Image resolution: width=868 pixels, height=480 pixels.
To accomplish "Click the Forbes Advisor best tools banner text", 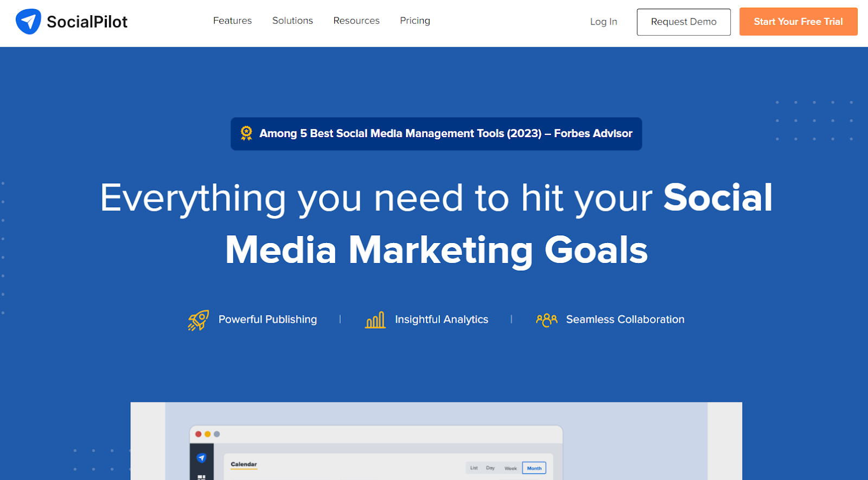I will pos(446,133).
